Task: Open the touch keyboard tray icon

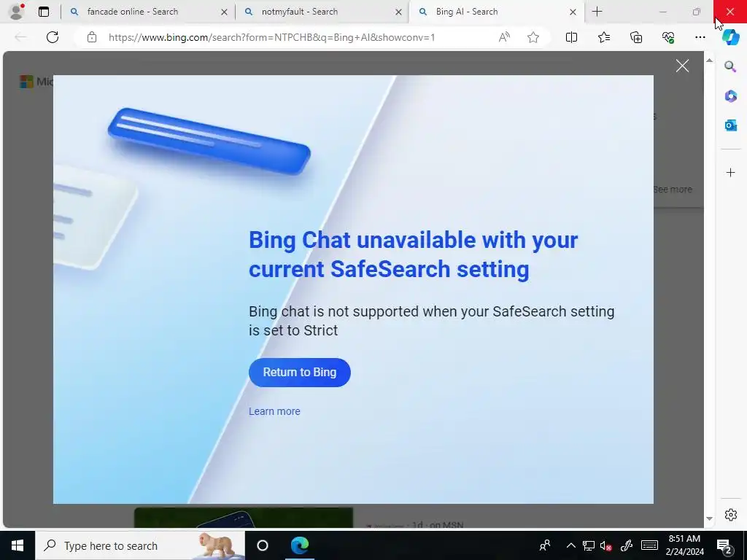Action: [x=649, y=545]
